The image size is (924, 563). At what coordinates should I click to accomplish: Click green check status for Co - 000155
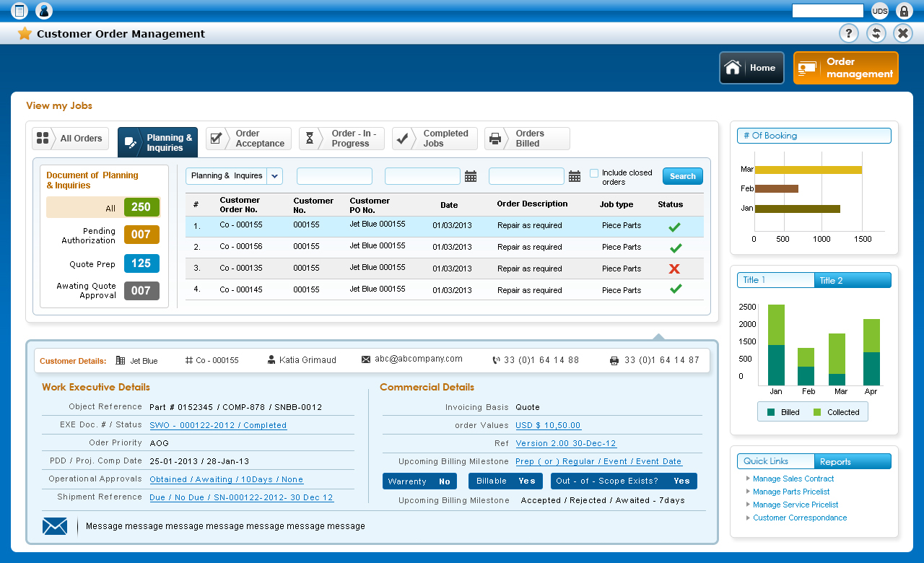[x=675, y=227]
